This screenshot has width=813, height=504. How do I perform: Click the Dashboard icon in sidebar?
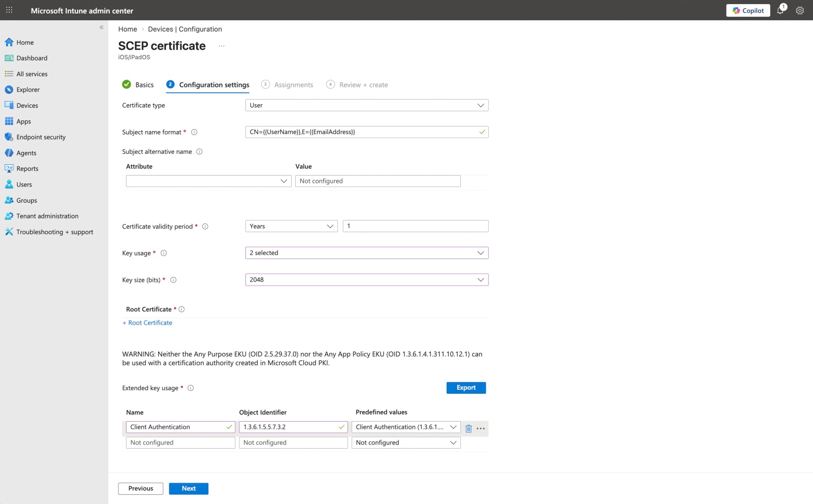[9, 58]
